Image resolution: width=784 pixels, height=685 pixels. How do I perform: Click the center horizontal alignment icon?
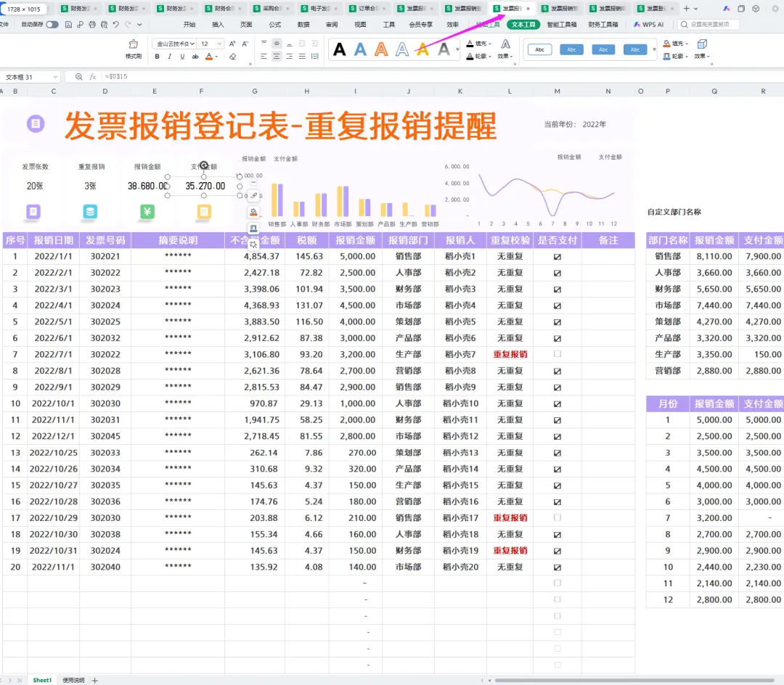(277, 57)
